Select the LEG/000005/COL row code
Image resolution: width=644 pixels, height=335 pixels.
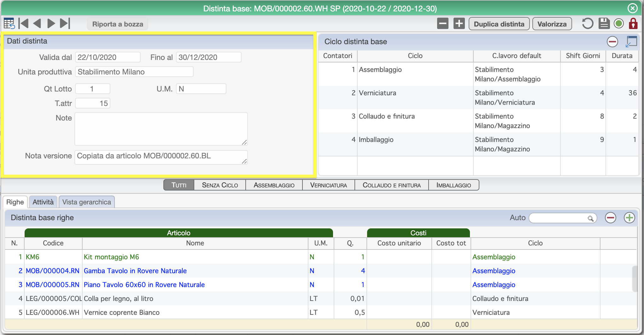(x=53, y=298)
